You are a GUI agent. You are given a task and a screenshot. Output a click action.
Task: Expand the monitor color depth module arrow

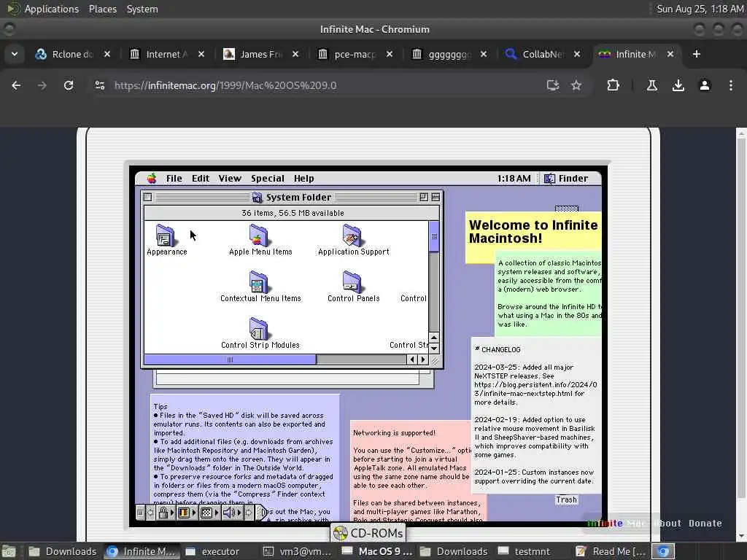(194, 513)
